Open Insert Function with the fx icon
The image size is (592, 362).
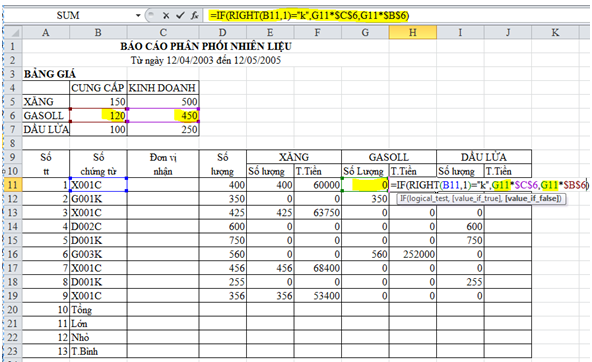click(x=194, y=15)
